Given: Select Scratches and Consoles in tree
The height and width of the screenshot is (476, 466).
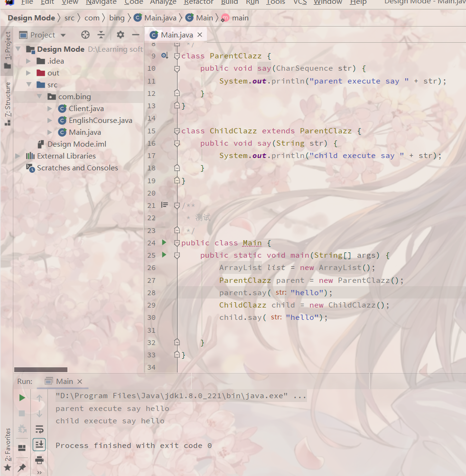Looking at the screenshot, I should (72, 168).
